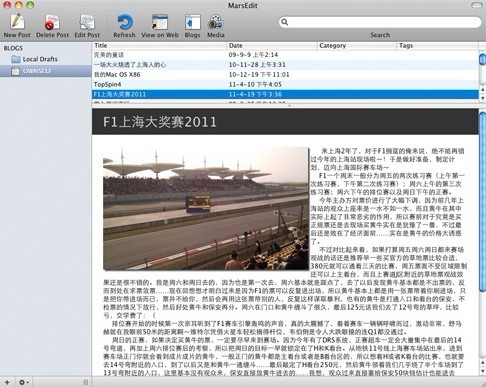Screen dimensions: 486x387
Task: Click the View on Web icon
Action: [x=160, y=22]
